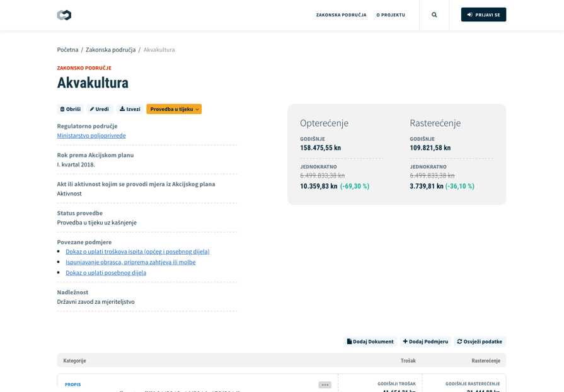The image size is (564, 392).
Task: Click Osvježi podatke refresh button
Action: (480, 342)
